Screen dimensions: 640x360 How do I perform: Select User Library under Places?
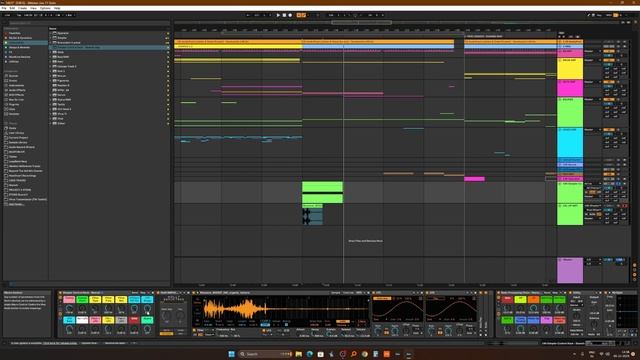[16, 133]
